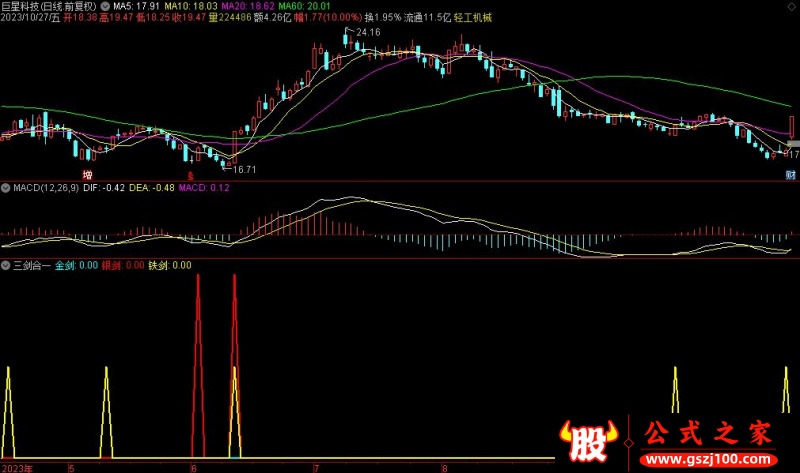Select the MA60: 20.01 moving average label
This screenshot has width=800, height=473.
(305, 7)
